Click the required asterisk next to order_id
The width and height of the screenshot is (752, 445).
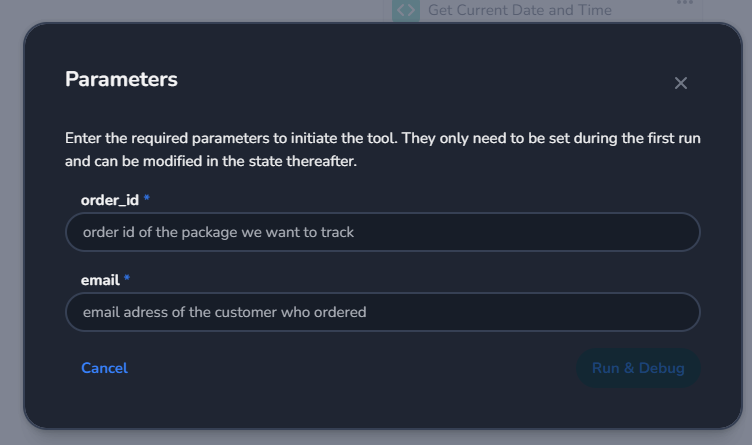(x=147, y=199)
